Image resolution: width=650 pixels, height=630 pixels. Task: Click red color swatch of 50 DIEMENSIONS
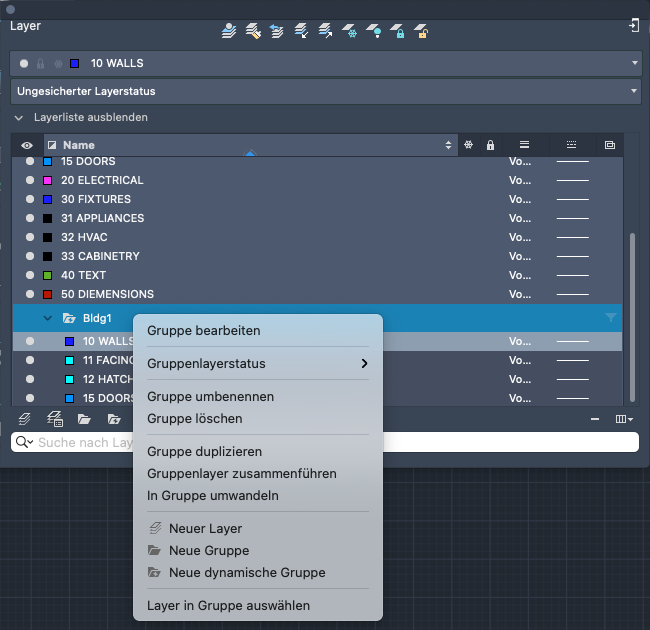[x=48, y=294]
